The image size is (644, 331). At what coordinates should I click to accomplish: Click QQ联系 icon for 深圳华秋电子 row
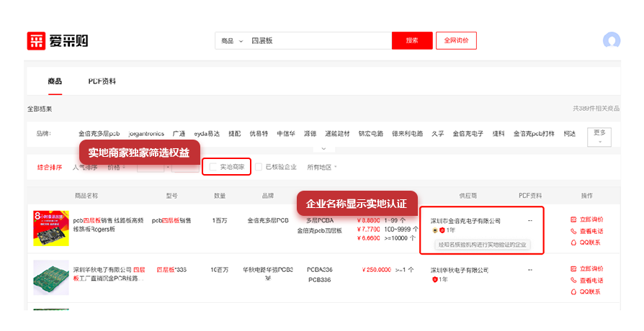[x=573, y=291]
